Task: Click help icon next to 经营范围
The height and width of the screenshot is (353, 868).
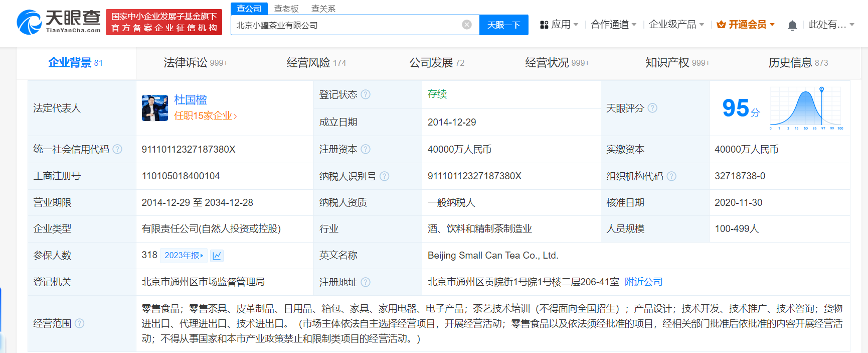Action: (x=79, y=323)
